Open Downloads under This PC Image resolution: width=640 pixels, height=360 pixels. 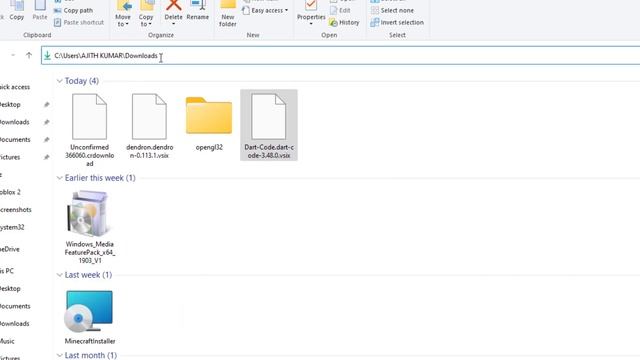(x=15, y=323)
